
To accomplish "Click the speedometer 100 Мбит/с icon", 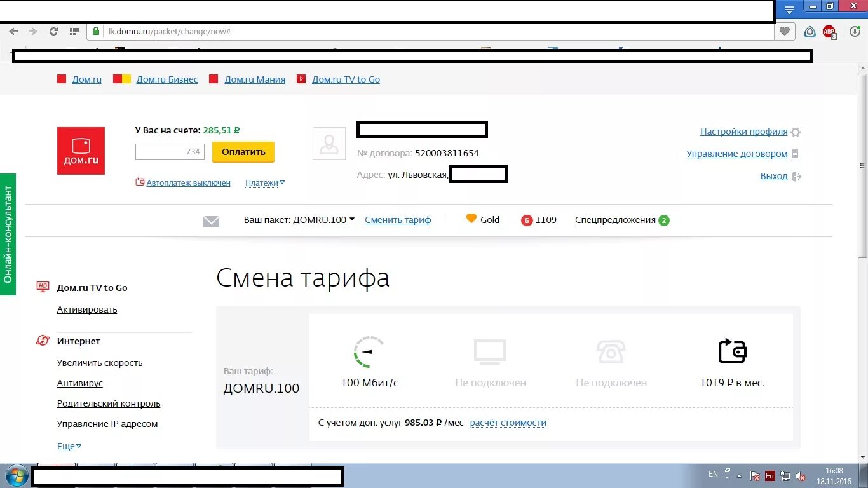I will click(369, 351).
